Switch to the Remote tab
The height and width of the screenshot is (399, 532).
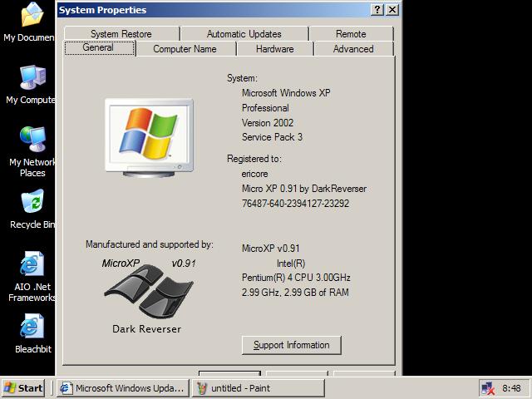351,34
